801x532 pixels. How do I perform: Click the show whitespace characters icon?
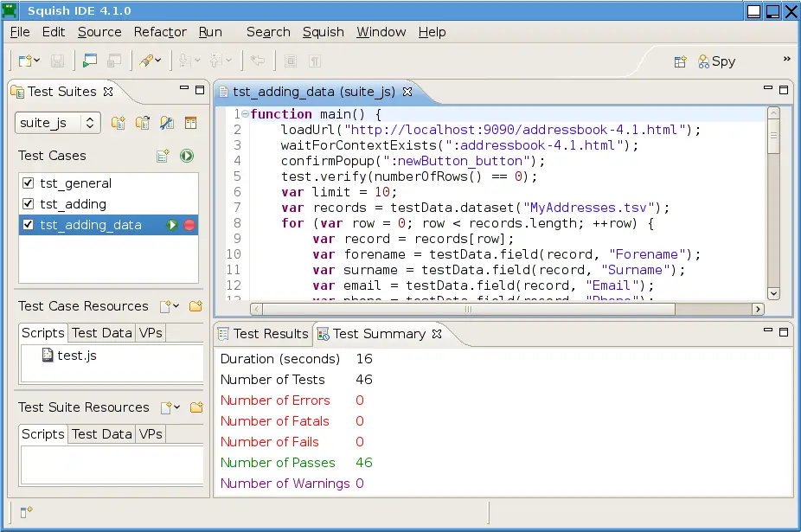315,61
